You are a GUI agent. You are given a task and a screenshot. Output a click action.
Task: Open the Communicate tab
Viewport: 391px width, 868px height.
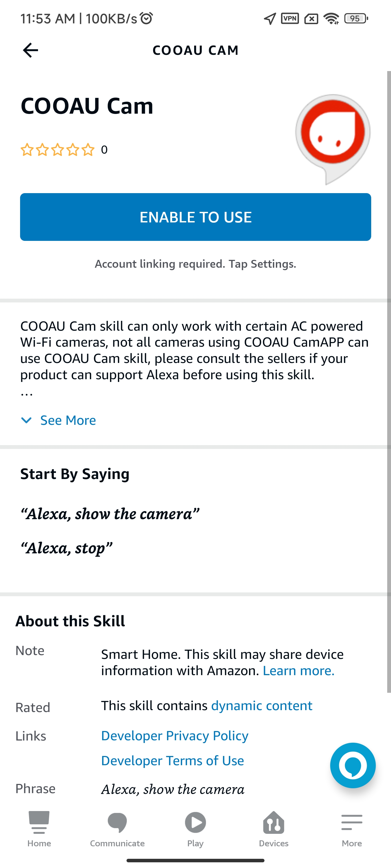click(117, 829)
